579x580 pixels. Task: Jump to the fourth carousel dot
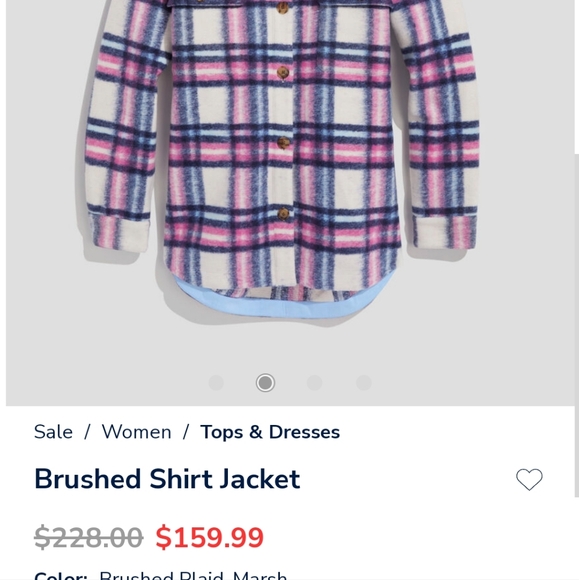click(364, 382)
